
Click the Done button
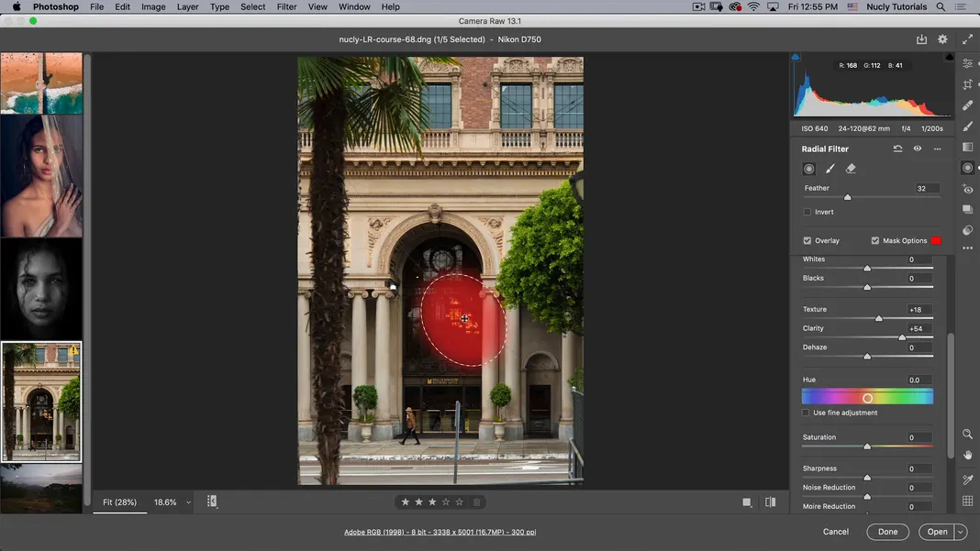point(887,532)
